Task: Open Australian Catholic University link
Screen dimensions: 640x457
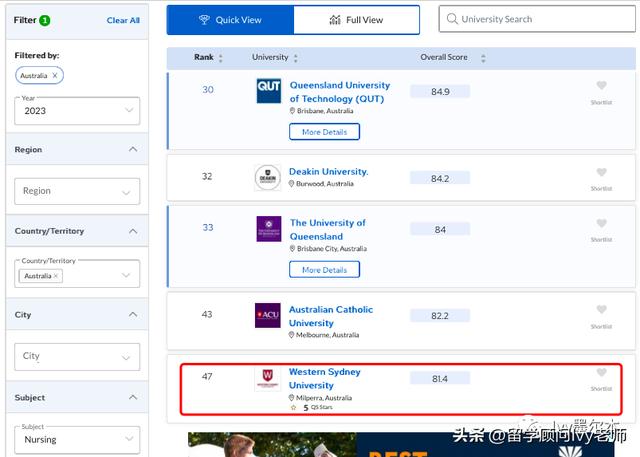Action: pyautogui.click(x=331, y=316)
